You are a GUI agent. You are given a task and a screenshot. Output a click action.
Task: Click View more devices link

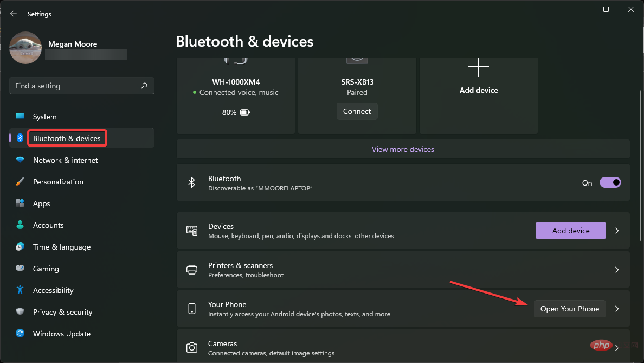pos(403,149)
